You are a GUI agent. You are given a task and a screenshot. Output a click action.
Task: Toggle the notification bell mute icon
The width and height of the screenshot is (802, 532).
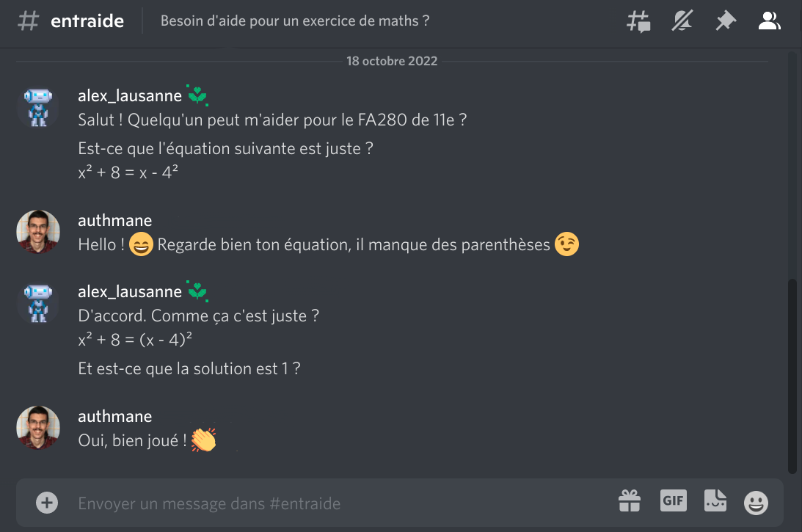click(682, 21)
